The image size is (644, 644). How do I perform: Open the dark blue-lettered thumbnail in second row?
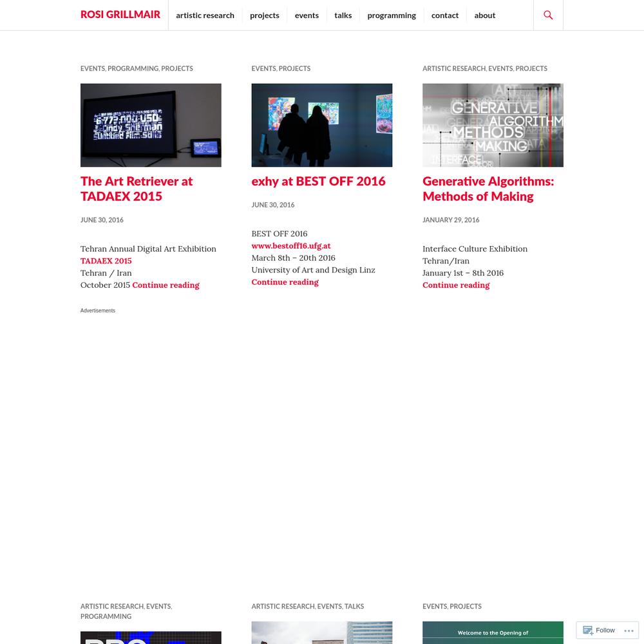coord(151,638)
